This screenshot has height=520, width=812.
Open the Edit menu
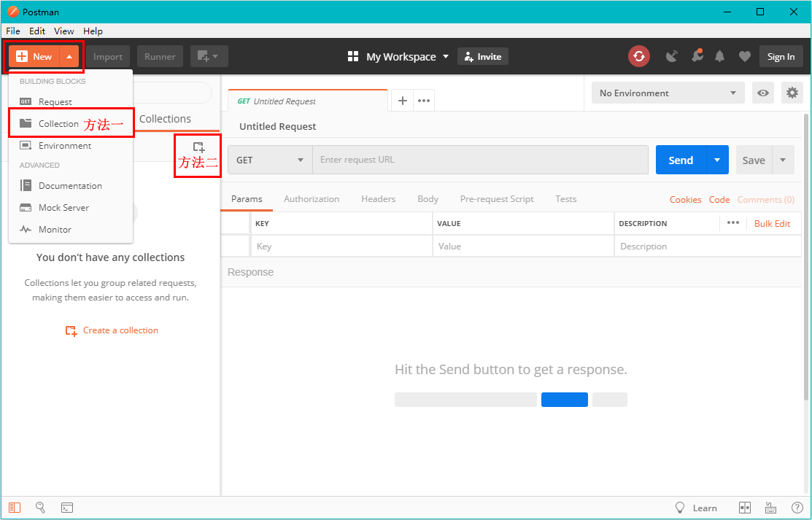[x=37, y=31]
